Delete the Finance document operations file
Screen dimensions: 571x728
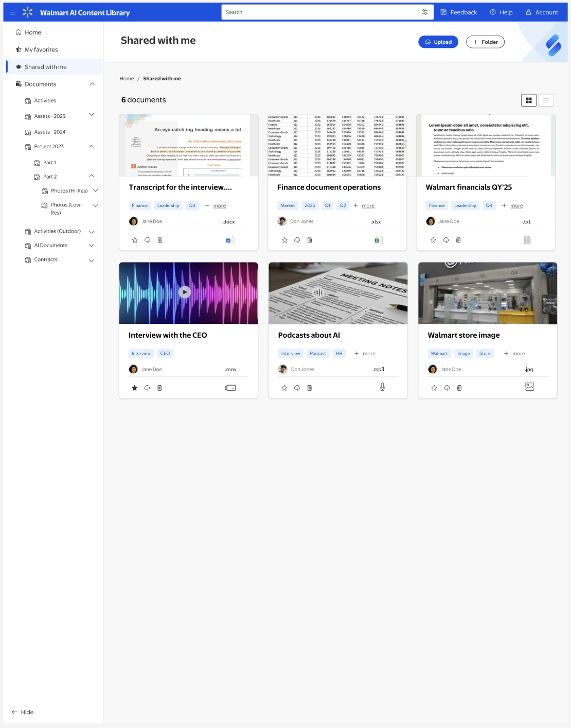pyautogui.click(x=310, y=240)
